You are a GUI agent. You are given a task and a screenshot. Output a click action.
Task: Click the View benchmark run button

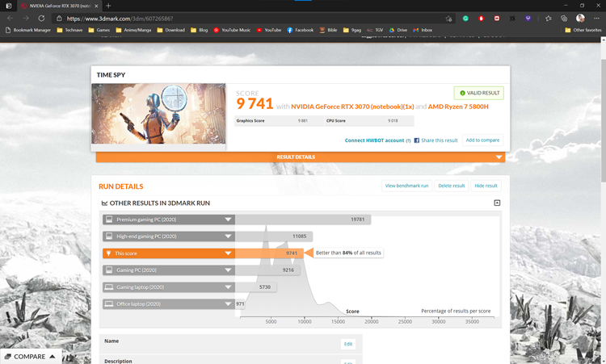click(406, 186)
